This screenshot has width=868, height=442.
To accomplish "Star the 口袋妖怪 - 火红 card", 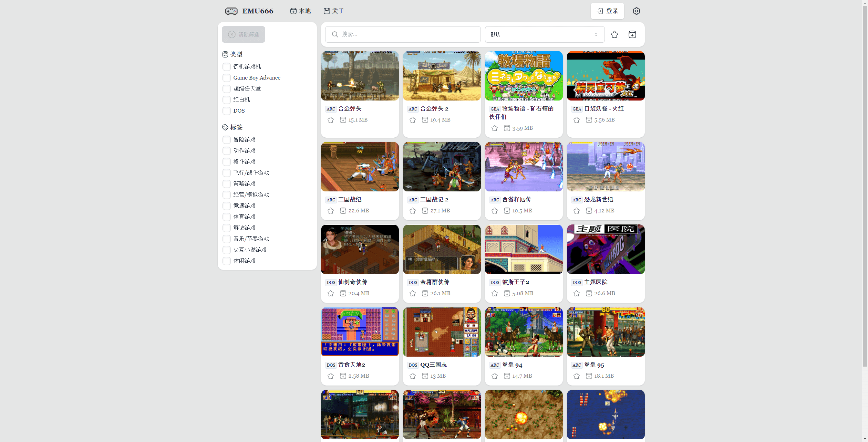I will click(577, 120).
